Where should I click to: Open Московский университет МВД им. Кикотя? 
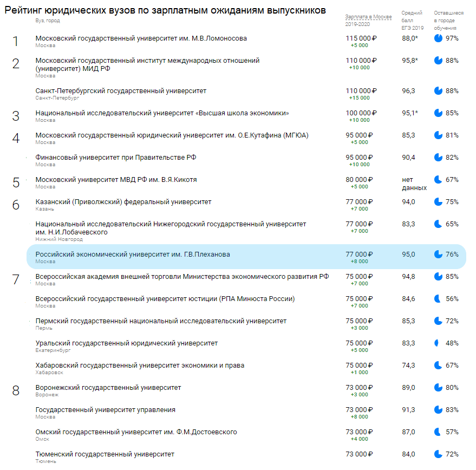[116, 179]
